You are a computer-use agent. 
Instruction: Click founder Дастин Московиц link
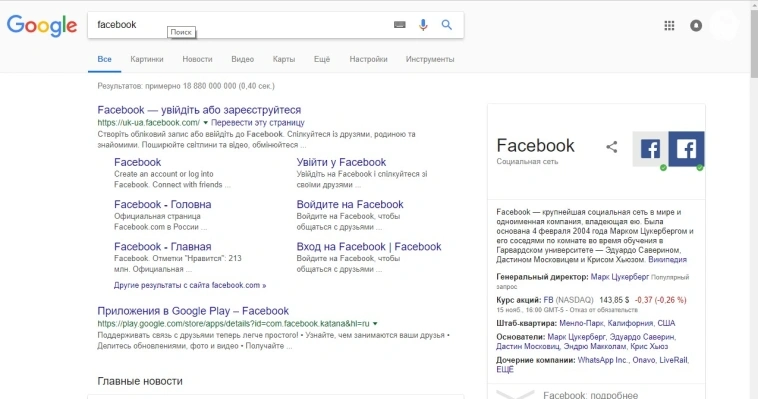click(528, 346)
